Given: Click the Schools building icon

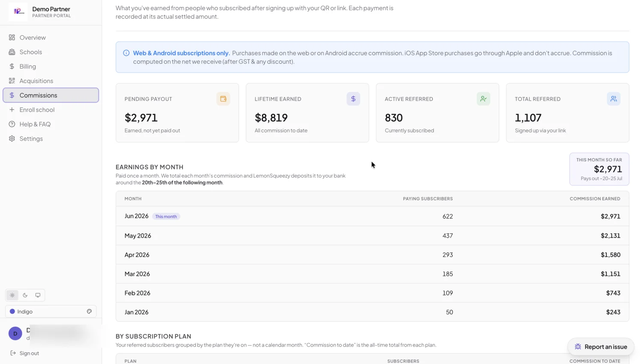Looking at the screenshot, I should (12, 52).
